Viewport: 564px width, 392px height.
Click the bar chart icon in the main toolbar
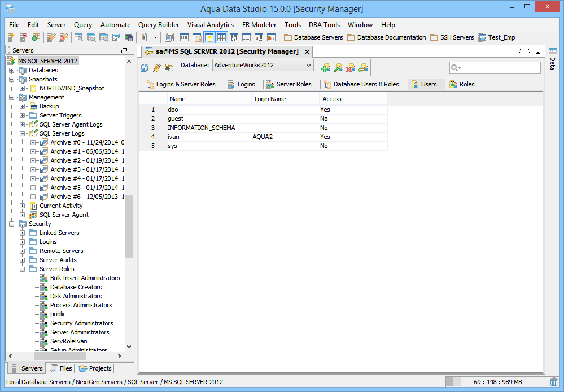pyautogui.click(x=271, y=37)
